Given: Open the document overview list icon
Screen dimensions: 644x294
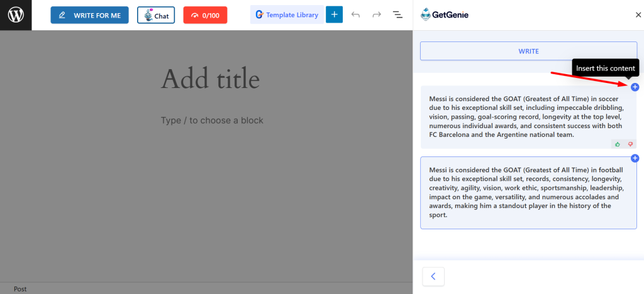Looking at the screenshot, I should (x=397, y=14).
